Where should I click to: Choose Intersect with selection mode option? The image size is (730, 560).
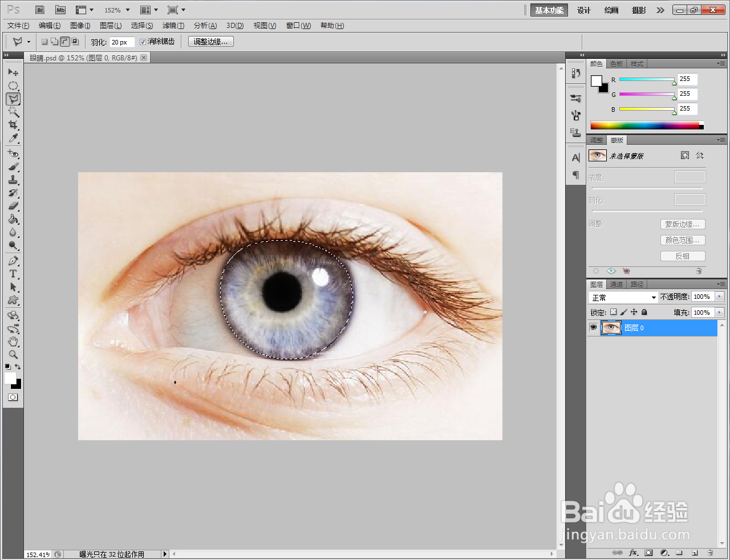click(75, 42)
